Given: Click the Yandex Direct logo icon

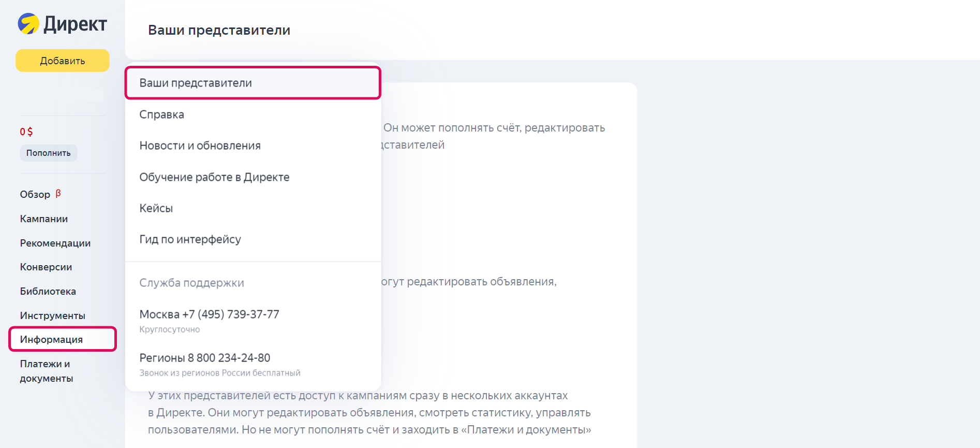Looking at the screenshot, I should pyautogui.click(x=28, y=24).
